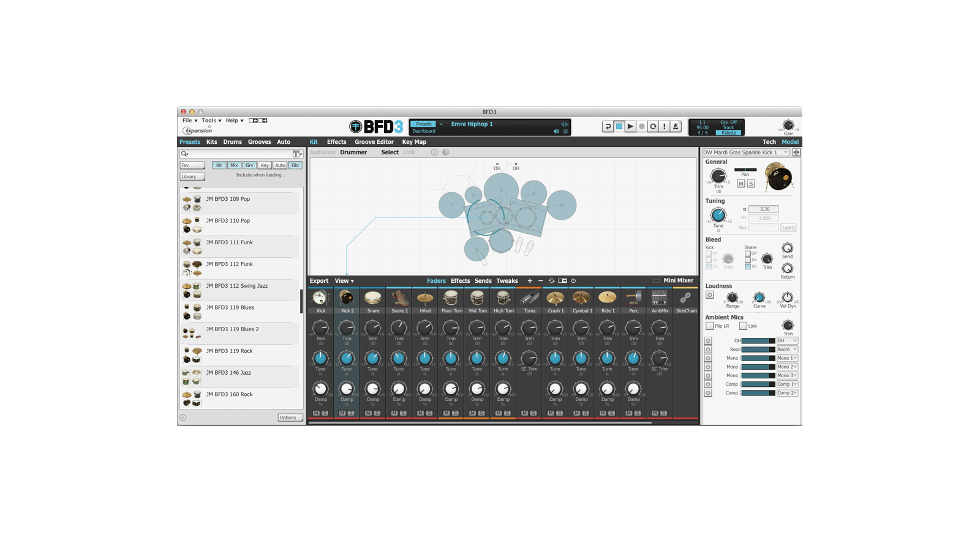The height and width of the screenshot is (551, 980).
Task: Select the Hihat channel icon
Action: point(424,298)
